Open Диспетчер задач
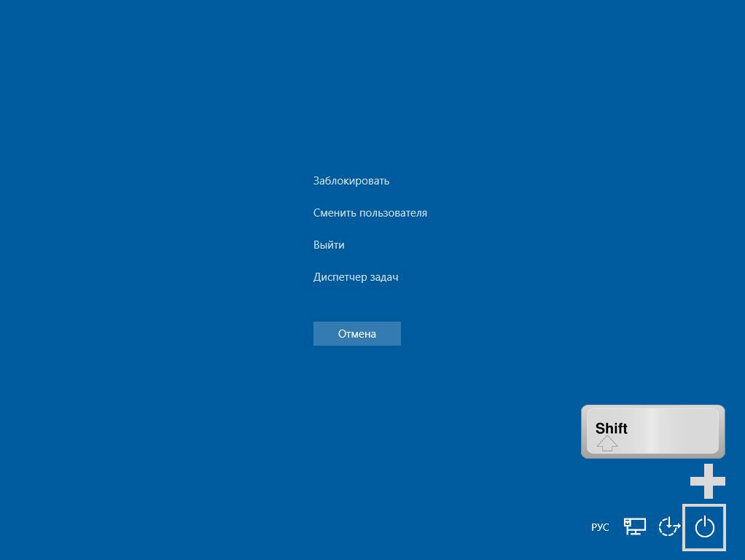This screenshot has width=745, height=560. 356,276
